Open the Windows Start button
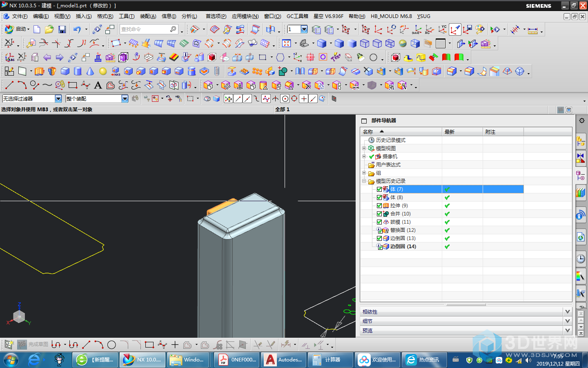The width and height of the screenshot is (588, 368). [x=11, y=360]
